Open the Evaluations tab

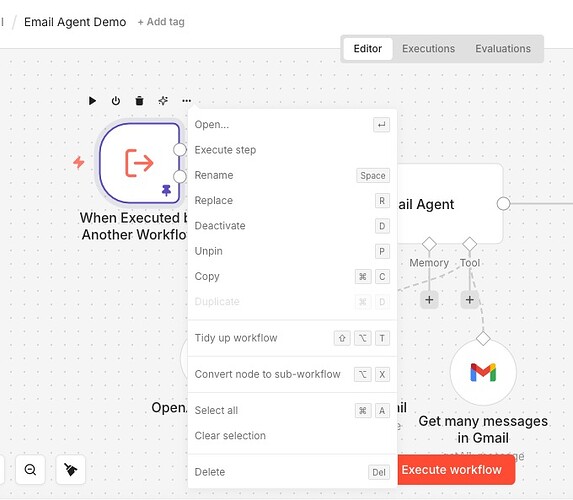click(503, 49)
